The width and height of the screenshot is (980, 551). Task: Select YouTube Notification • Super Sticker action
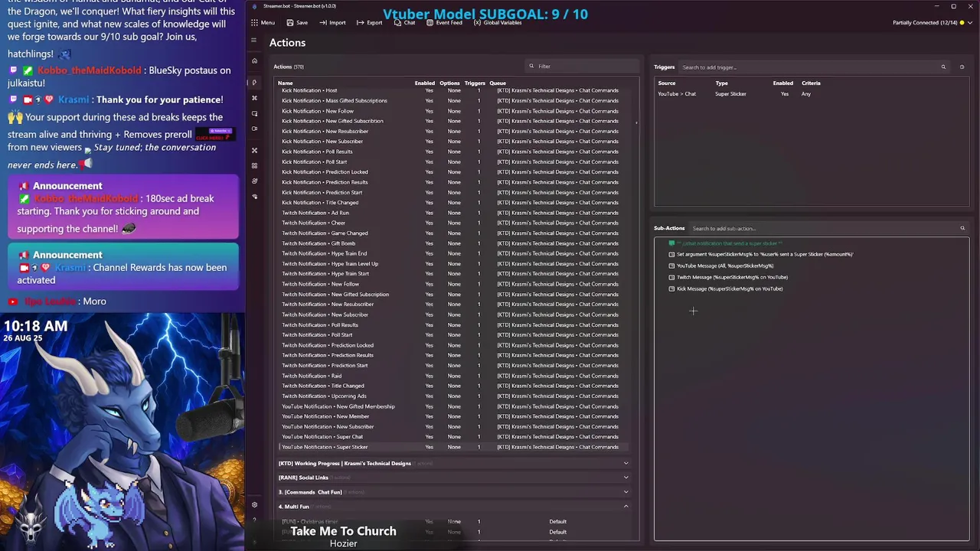[453, 447]
